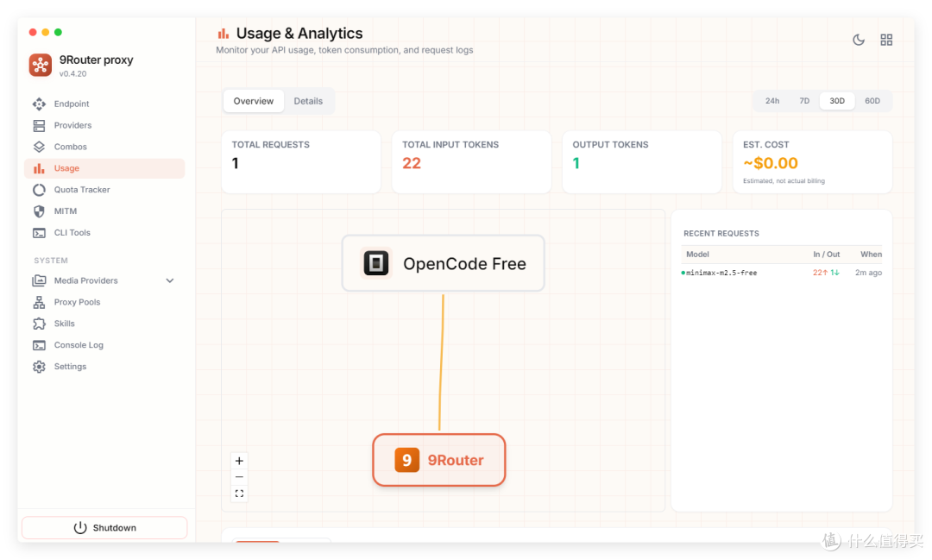Click the CLI Tools terminal icon
The width and height of the screenshot is (932, 560).
pos(39,232)
